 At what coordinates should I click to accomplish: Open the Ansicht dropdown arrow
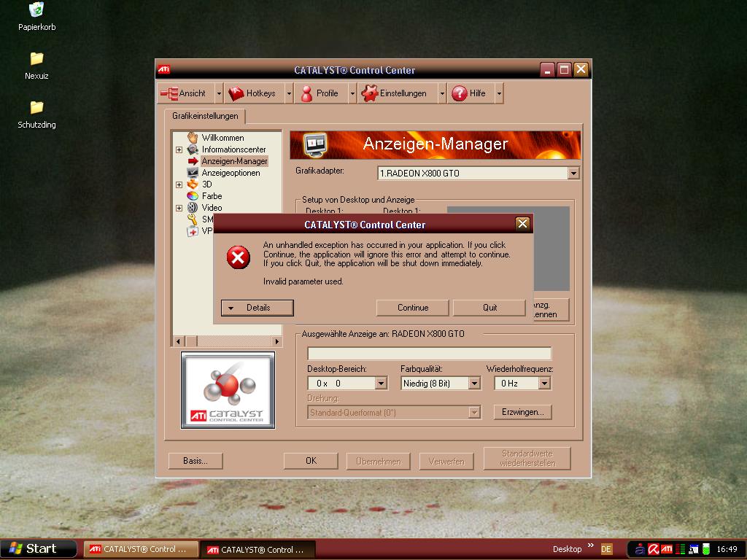pos(219,93)
